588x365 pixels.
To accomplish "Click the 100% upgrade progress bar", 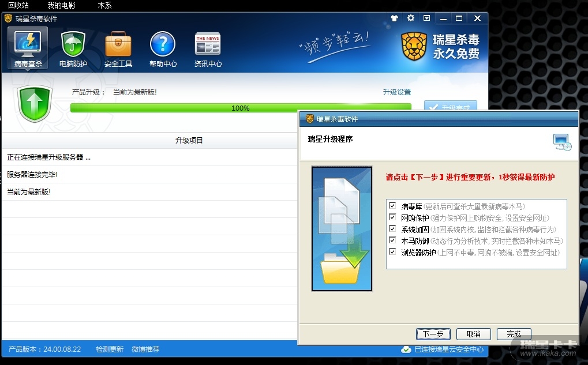I will click(x=241, y=108).
